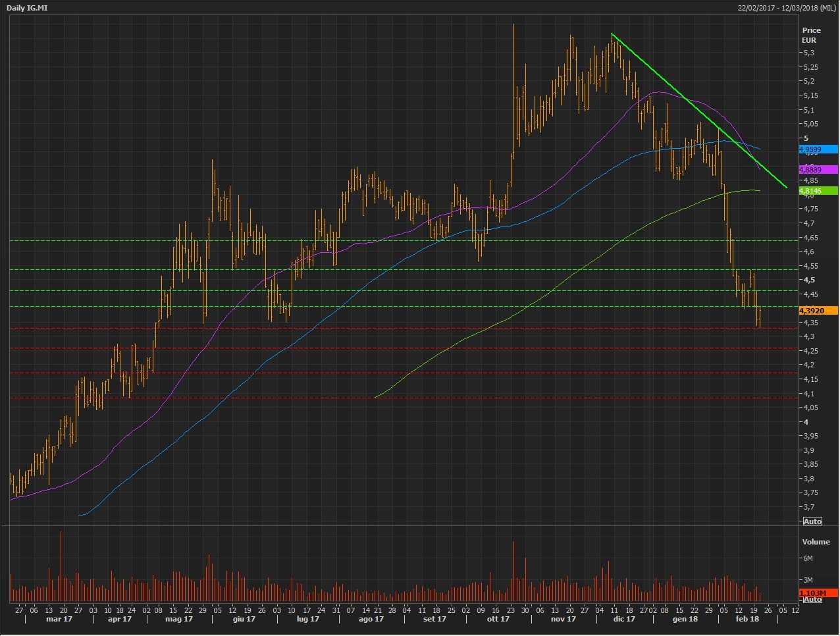Click the red 1,103M volume value label

point(818,593)
